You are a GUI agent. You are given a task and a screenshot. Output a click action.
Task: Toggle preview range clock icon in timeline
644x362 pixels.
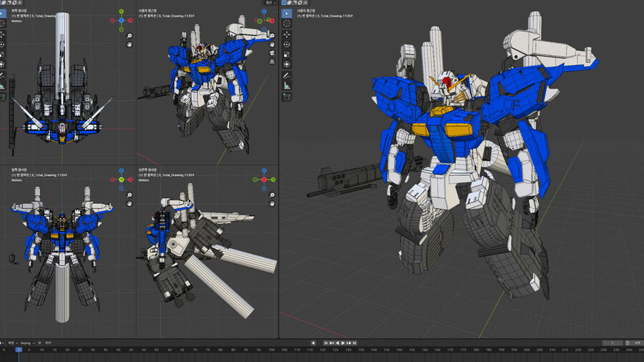pos(627,343)
